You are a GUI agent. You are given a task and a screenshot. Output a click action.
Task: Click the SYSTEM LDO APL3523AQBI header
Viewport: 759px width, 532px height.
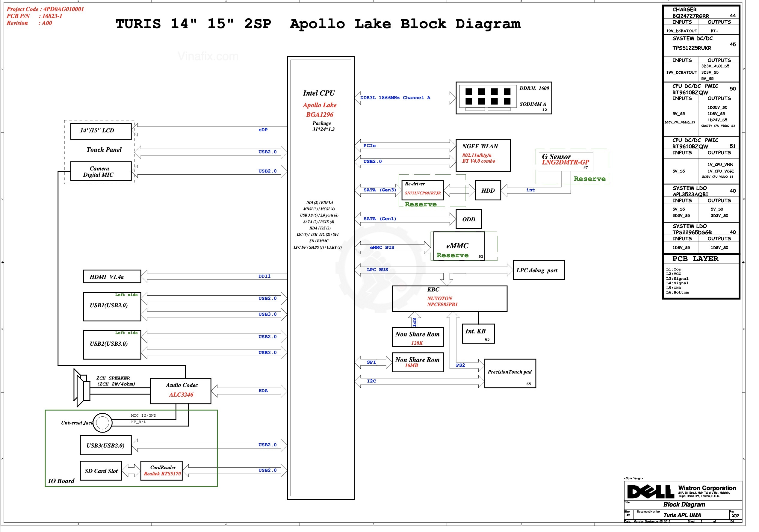point(701,191)
